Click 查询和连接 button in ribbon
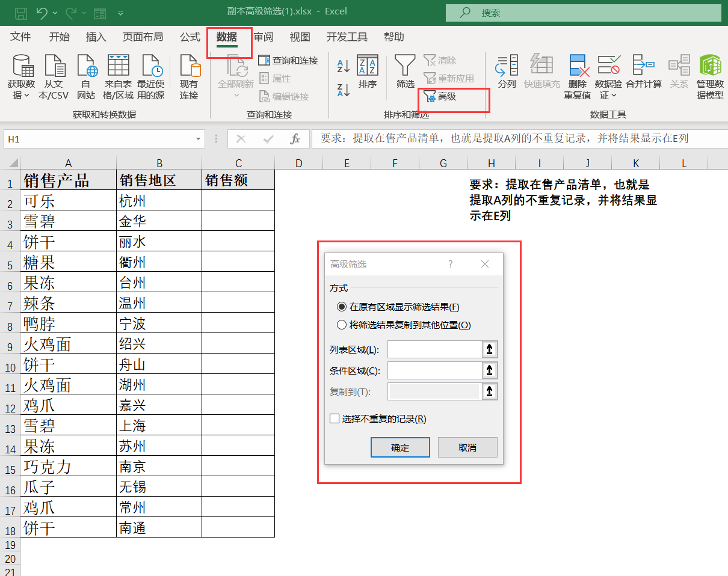The height and width of the screenshot is (576, 728). point(288,61)
